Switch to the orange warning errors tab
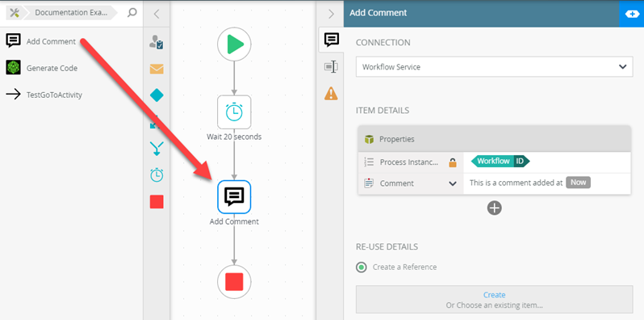The image size is (644, 320). click(331, 94)
